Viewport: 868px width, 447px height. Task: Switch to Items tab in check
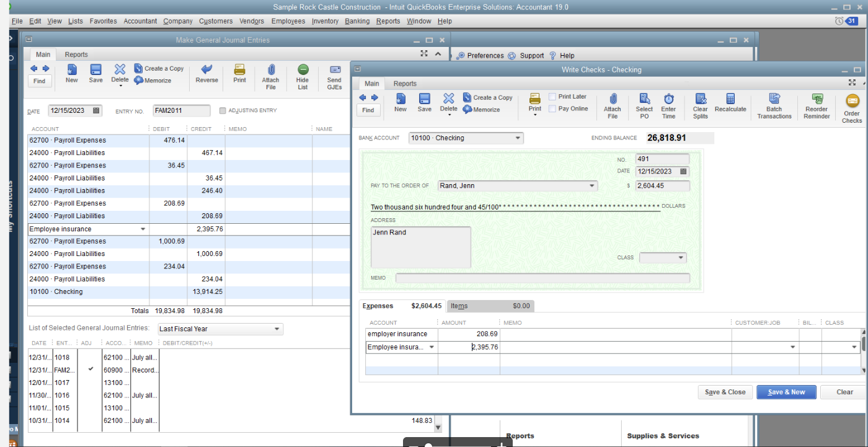(459, 306)
